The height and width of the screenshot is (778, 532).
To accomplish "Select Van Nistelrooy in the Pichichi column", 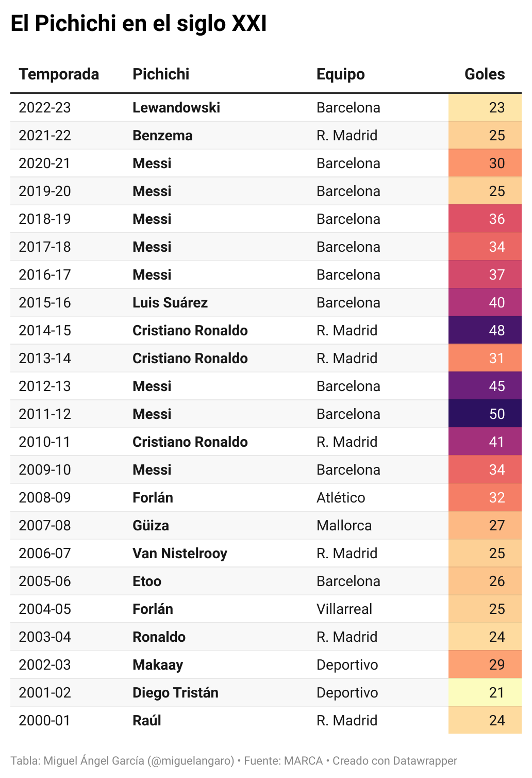I will coord(179,553).
